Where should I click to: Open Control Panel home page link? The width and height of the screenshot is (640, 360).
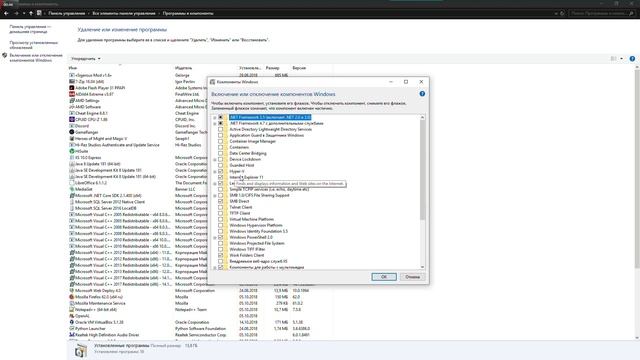30,29
